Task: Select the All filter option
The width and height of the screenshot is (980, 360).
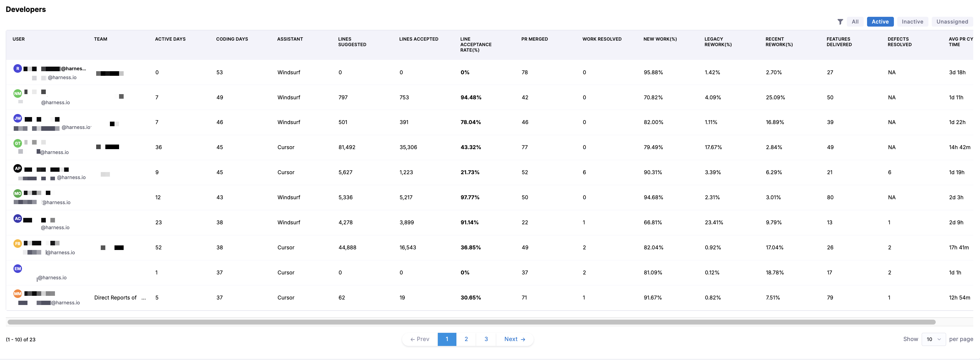Action: [x=855, y=22]
